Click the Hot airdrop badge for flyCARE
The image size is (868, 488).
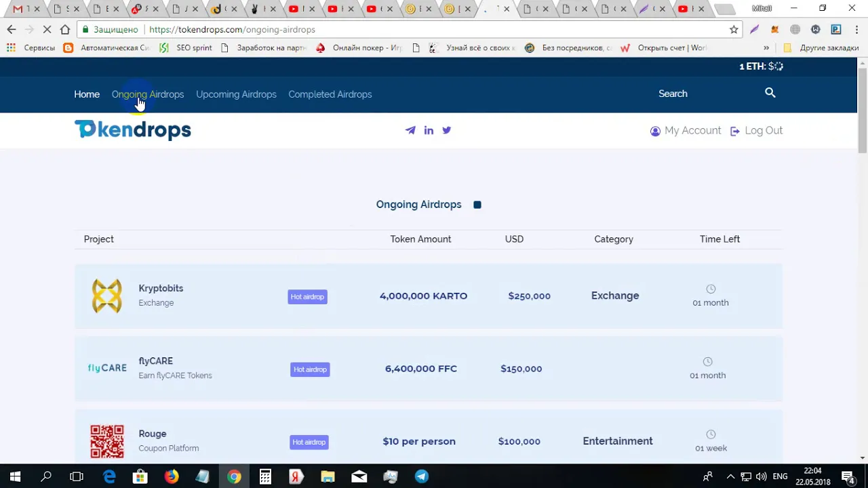(310, 369)
